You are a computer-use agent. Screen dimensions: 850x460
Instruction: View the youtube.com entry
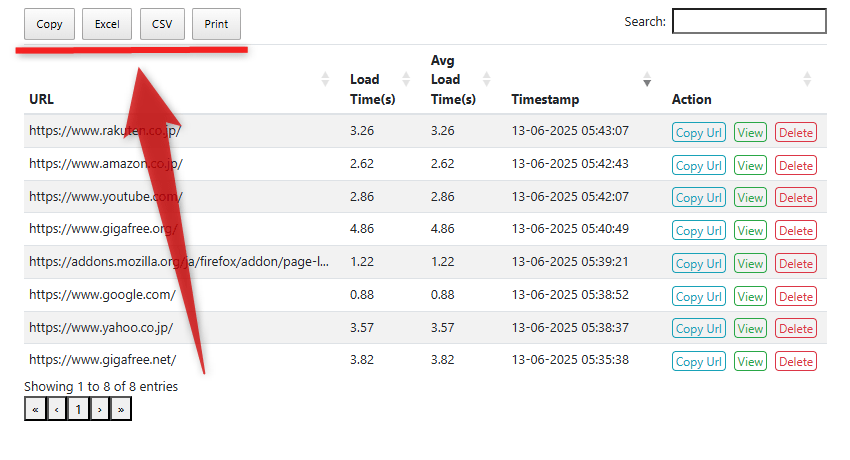(x=750, y=197)
